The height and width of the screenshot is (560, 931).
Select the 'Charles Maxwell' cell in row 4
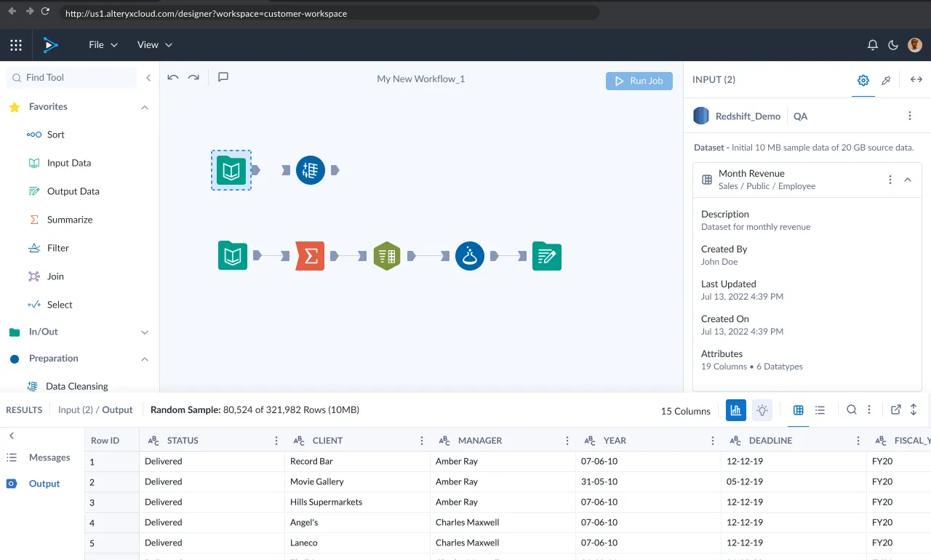point(503,522)
